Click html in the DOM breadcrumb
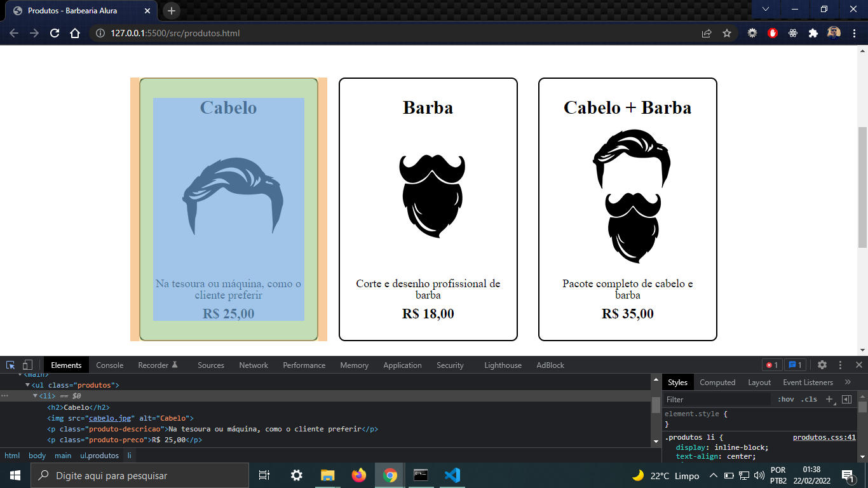 click(12, 456)
